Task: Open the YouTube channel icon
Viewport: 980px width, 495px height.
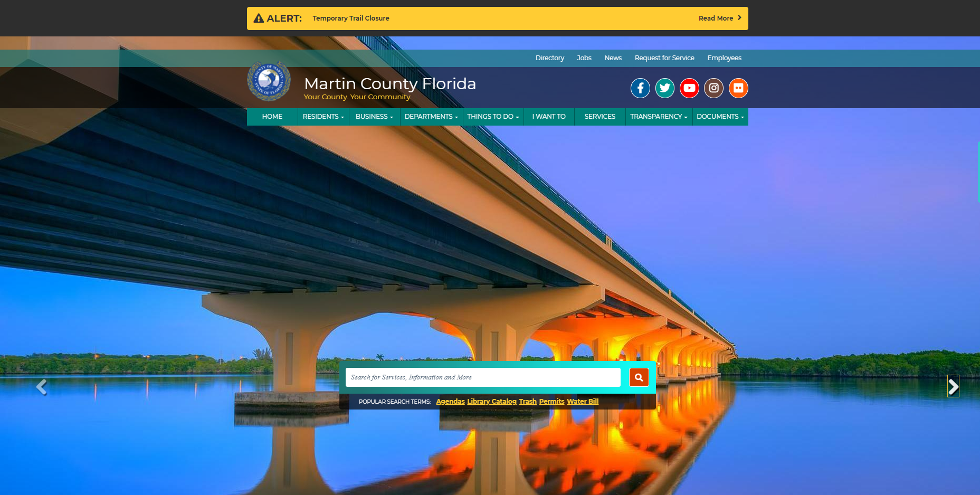Action: (x=689, y=88)
